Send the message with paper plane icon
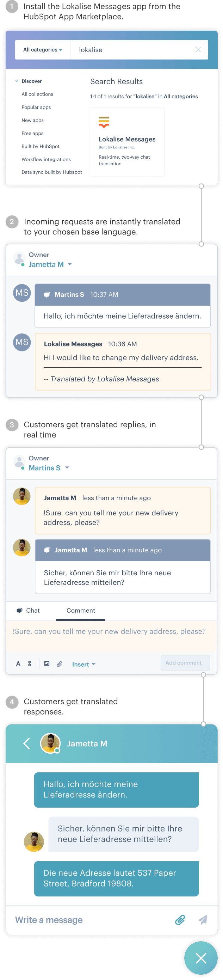 [203, 919]
